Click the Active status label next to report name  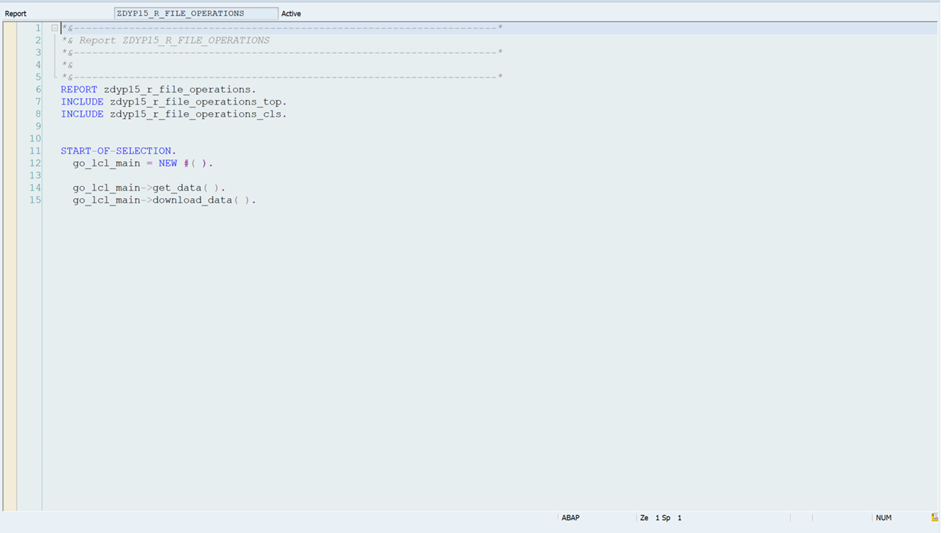tap(291, 14)
